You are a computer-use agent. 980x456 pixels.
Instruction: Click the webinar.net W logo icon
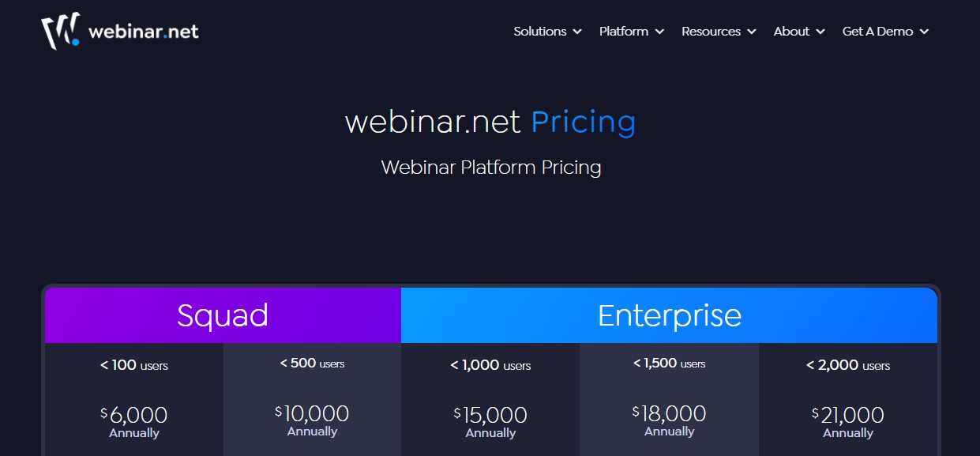point(61,31)
